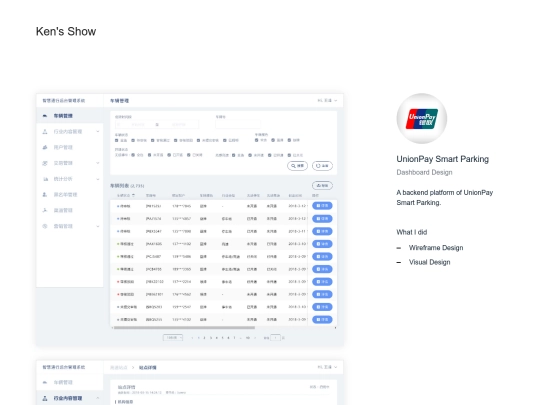Open the Hi user dropdown in upper dashboard

(327, 101)
